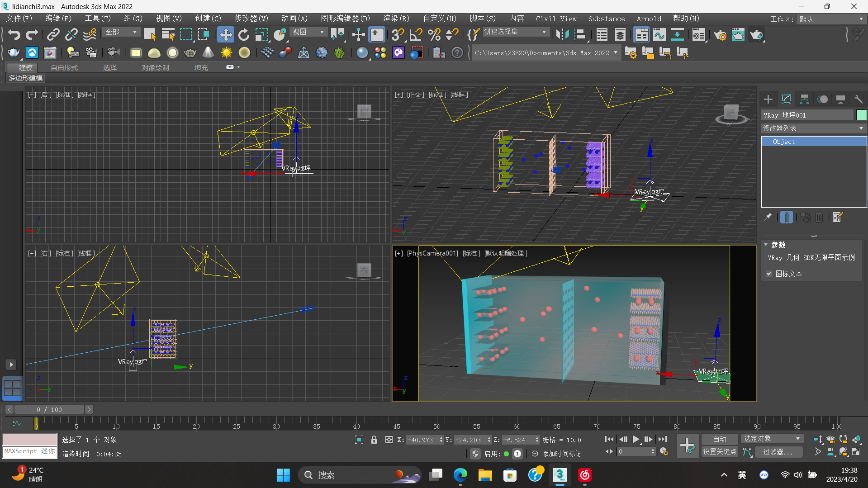Toggle Pin Stack icon
The height and width of the screenshot is (488, 868).
click(768, 218)
